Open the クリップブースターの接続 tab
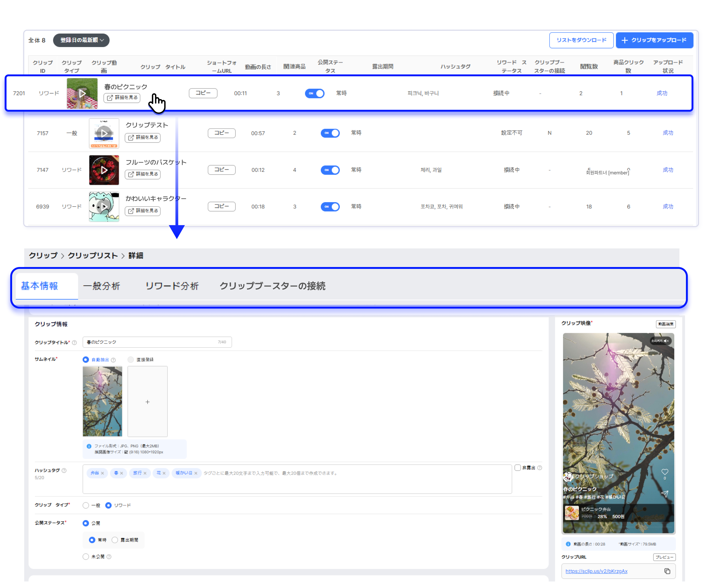The image size is (712, 588). coord(272,286)
